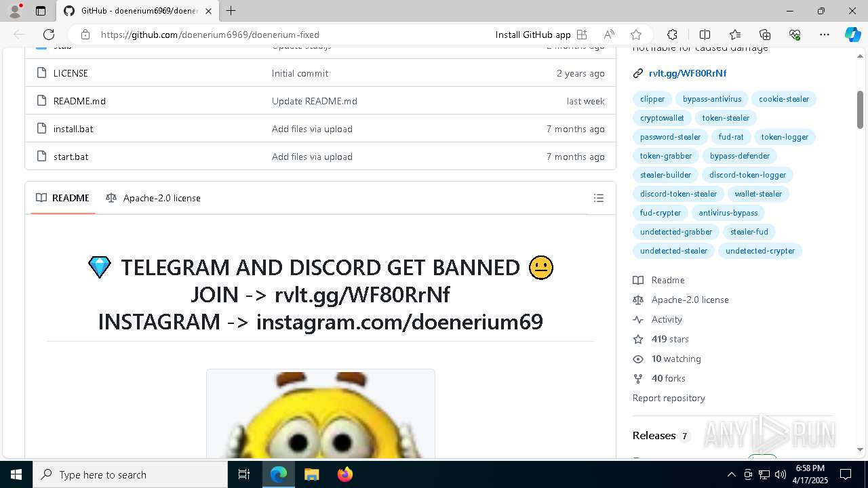This screenshot has width=868, height=488.
Task: Open Edge Settings and more menu
Action: [x=825, y=35]
